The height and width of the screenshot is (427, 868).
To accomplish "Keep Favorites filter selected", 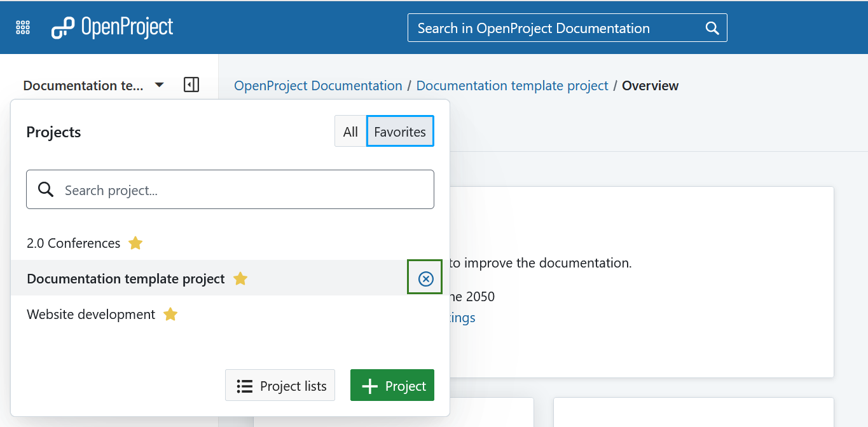I will click(x=400, y=131).
